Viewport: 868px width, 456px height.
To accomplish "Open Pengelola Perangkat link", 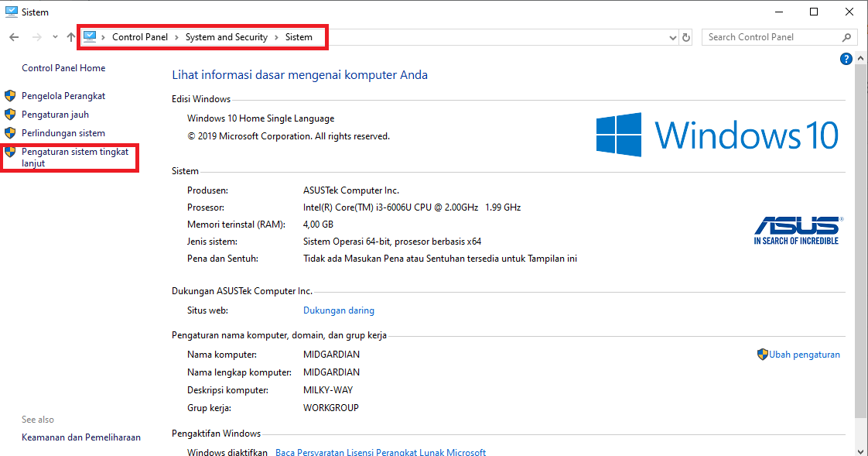I will pyautogui.click(x=63, y=96).
